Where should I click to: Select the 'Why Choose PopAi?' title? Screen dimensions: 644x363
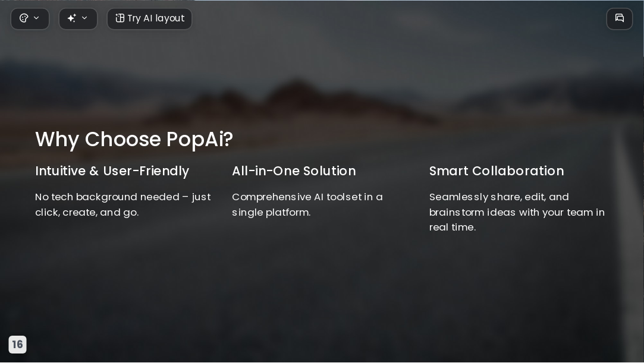coord(134,139)
